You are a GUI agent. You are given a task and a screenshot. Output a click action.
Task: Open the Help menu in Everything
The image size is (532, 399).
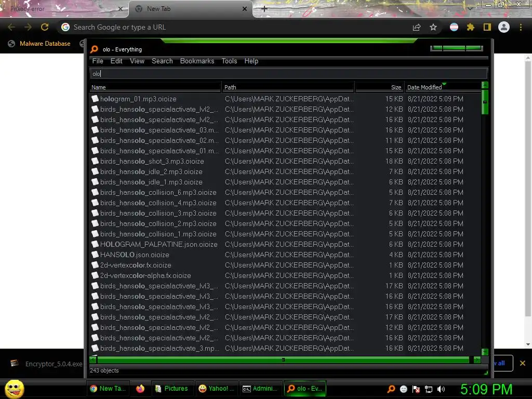[x=251, y=61]
